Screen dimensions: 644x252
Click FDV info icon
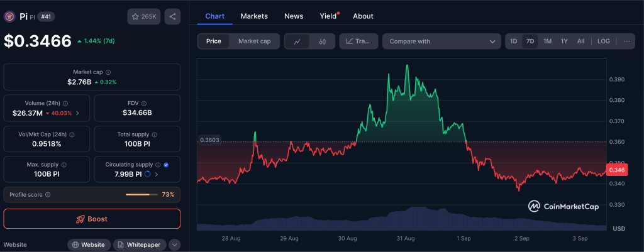click(x=144, y=104)
